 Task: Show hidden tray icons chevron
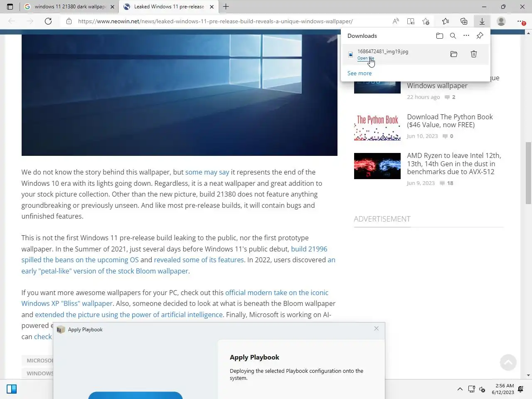(x=460, y=389)
